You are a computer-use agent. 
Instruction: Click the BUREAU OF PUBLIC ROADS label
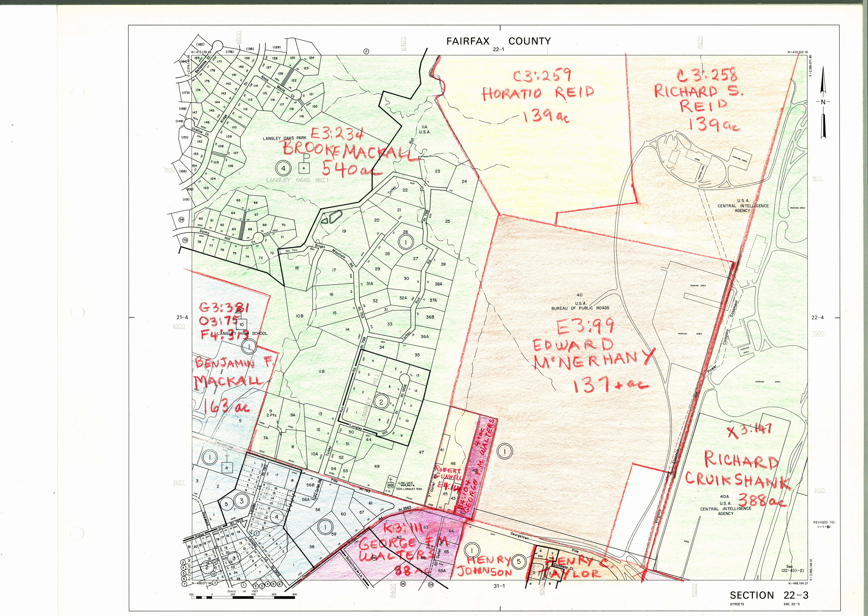[x=580, y=308]
